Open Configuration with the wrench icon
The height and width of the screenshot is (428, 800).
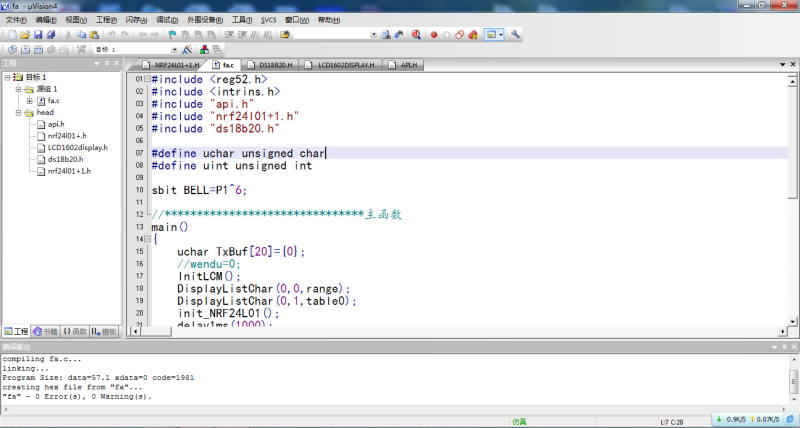click(x=516, y=35)
